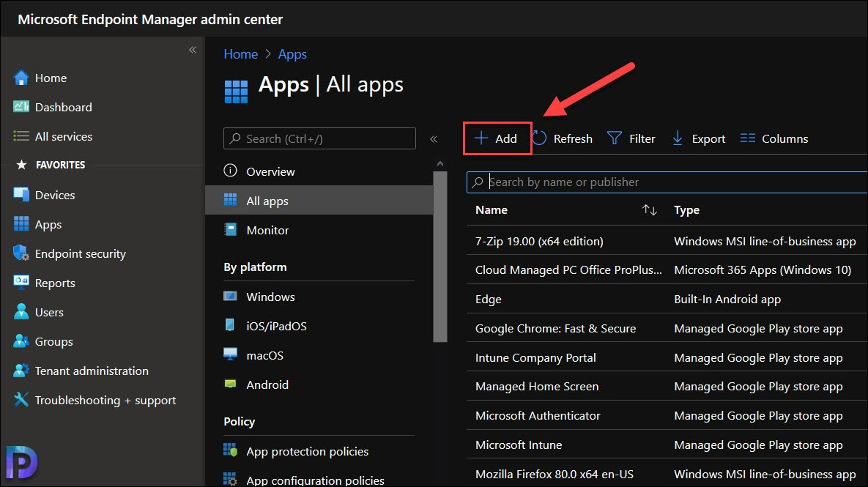Image resolution: width=868 pixels, height=487 pixels.
Task: Collapse the Apps submenu panel
Action: pyautogui.click(x=434, y=139)
